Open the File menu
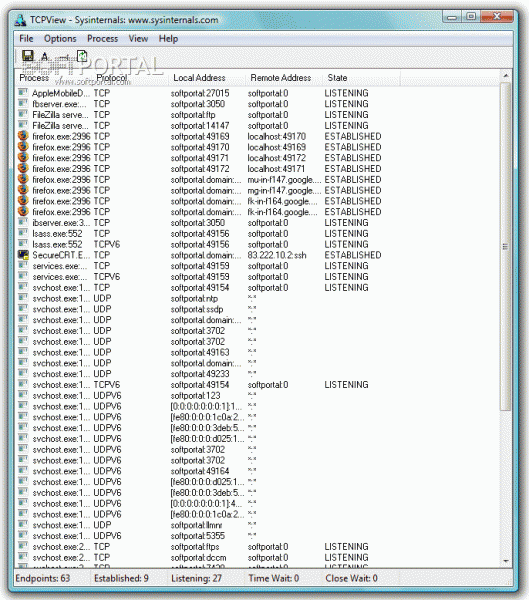Viewport: 529px width, 600px height. point(26,39)
